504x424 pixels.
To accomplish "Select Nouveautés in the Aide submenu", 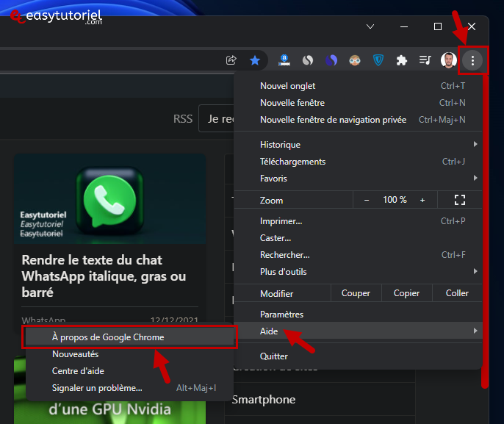I will 129,354.
